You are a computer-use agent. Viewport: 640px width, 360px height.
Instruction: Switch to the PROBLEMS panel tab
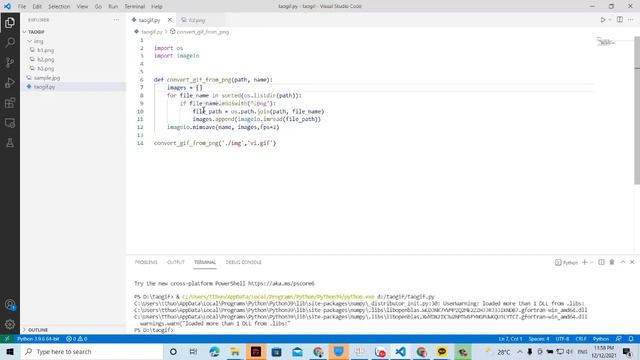click(x=146, y=262)
